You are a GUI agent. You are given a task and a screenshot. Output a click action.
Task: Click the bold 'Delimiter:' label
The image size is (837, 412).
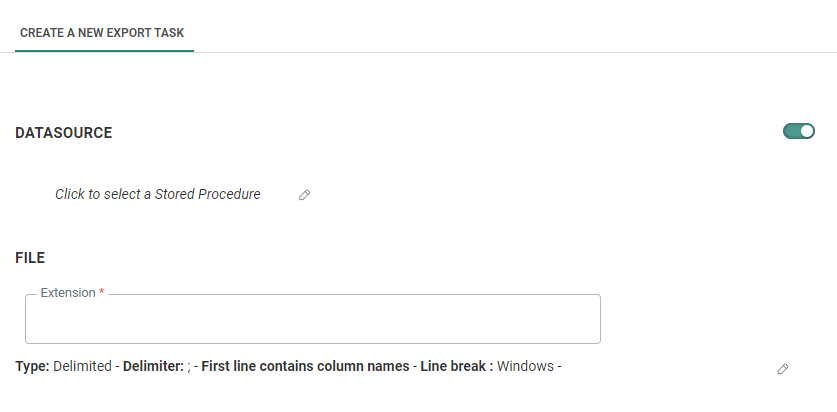[x=153, y=366]
